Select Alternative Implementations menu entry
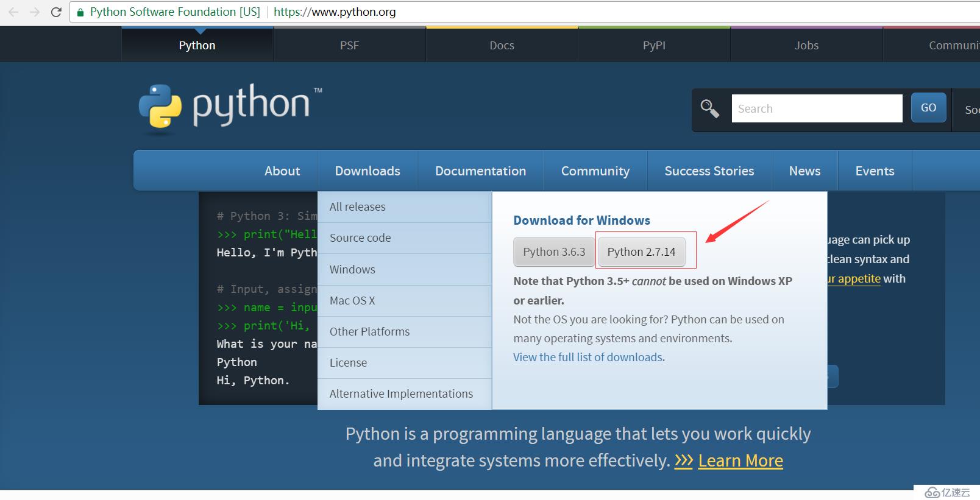 (405, 394)
